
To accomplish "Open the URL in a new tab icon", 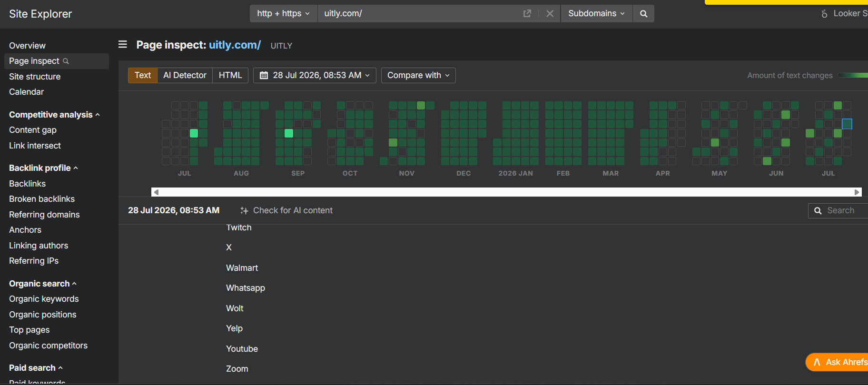I will (x=527, y=14).
